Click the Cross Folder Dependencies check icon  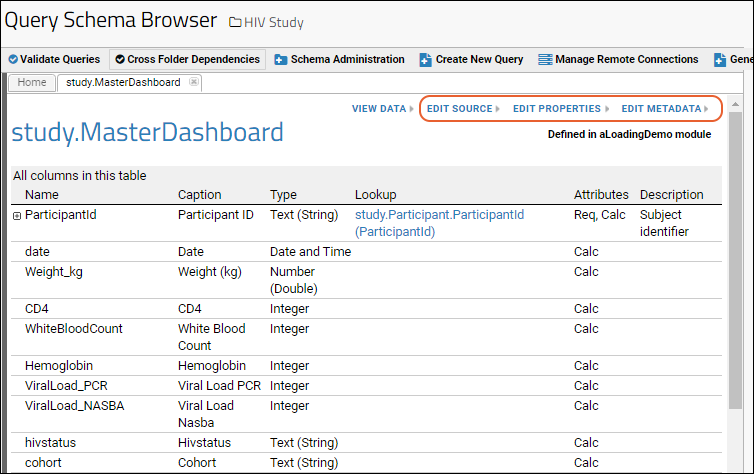click(x=120, y=60)
